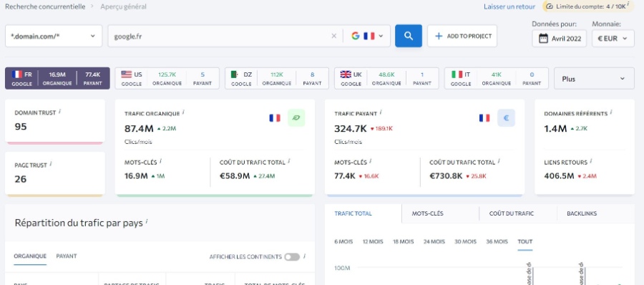Click the gauge icon in account limit badge

(550, 6)
